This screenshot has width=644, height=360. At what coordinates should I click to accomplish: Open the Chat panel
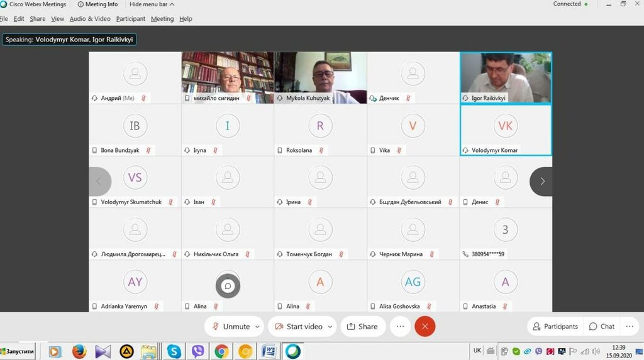601,326
